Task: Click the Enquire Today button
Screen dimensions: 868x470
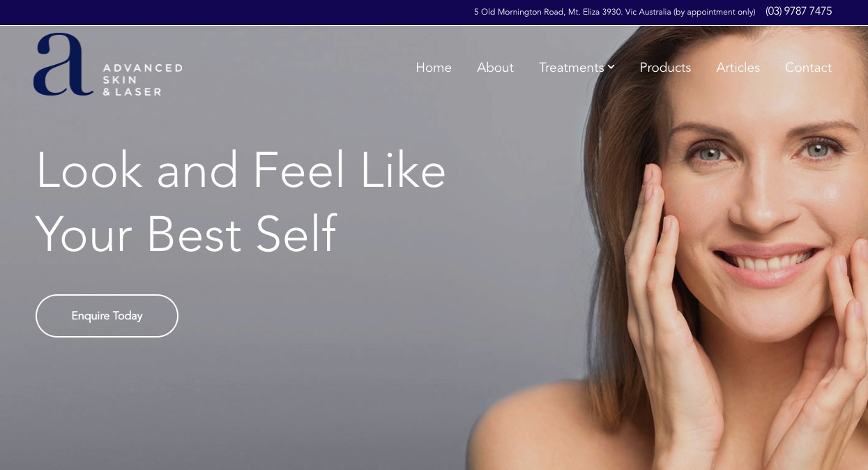Action: [107, 316]
